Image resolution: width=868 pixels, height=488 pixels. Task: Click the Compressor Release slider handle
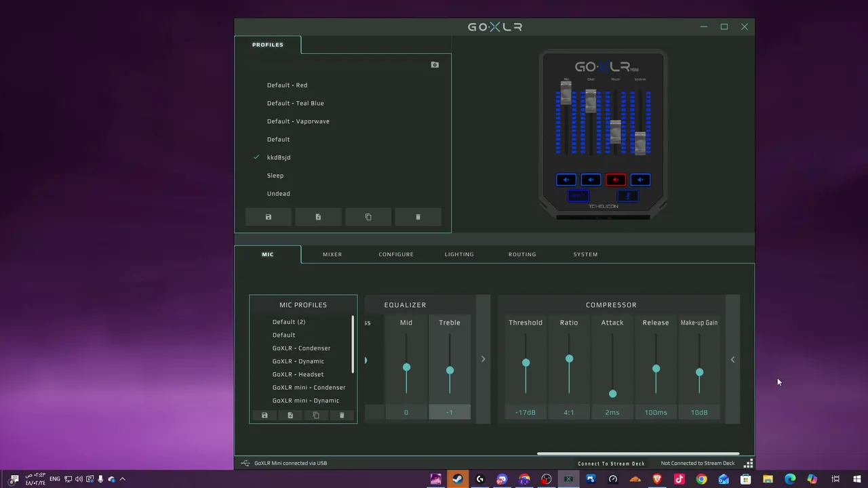coord(656,369)
